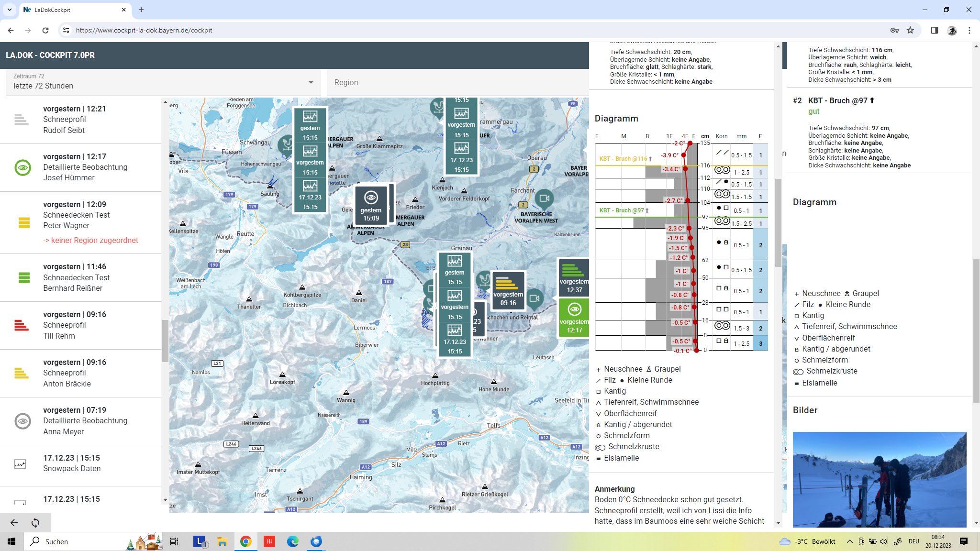The width and height of the screenshot is (980, 551).
Task: Click 'LA.DOK - COCKPIT 7.0PR' header title
Action: tap(50, 55)
